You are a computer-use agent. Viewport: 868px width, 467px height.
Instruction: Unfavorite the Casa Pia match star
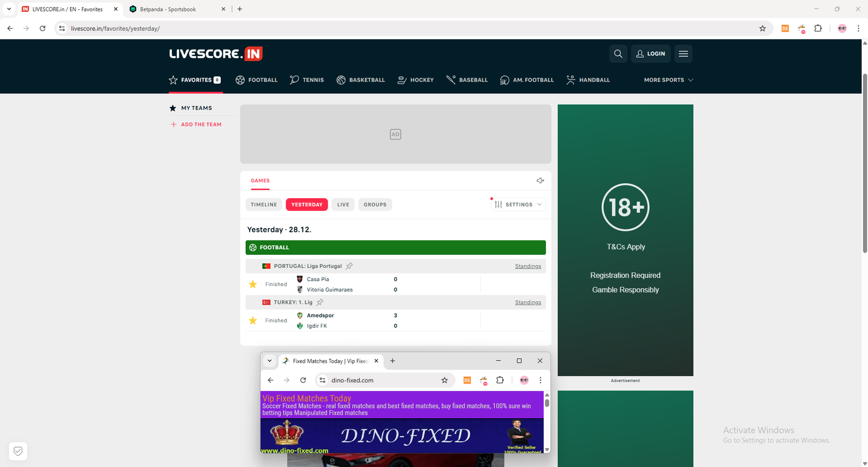pyautogui.click(x=253, y=285)
